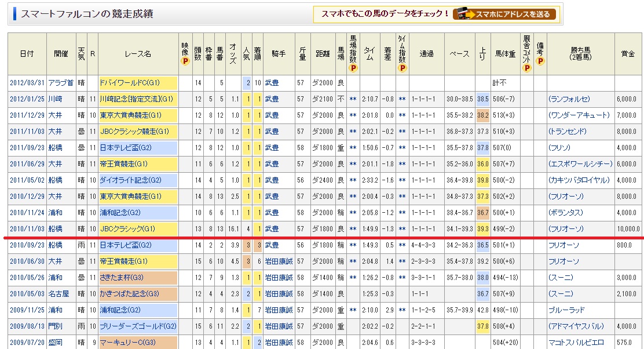
Task: Click the P icon under 馬場指数 header
Action: (353, 68)
